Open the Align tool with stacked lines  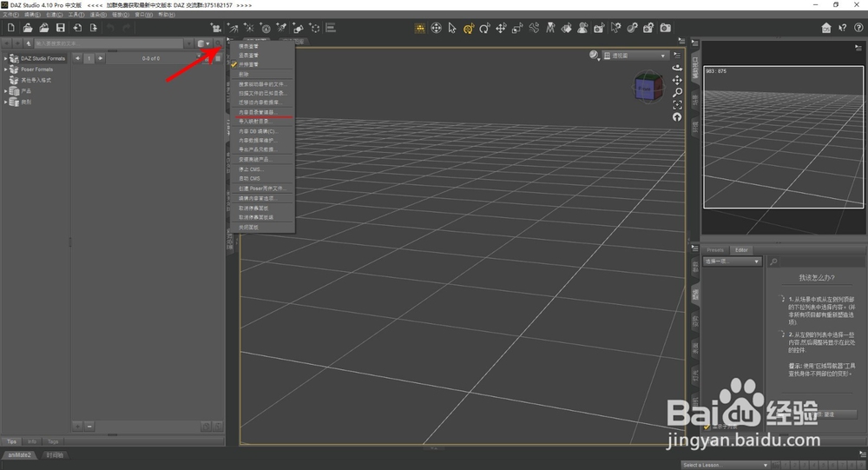coord(331,28)
